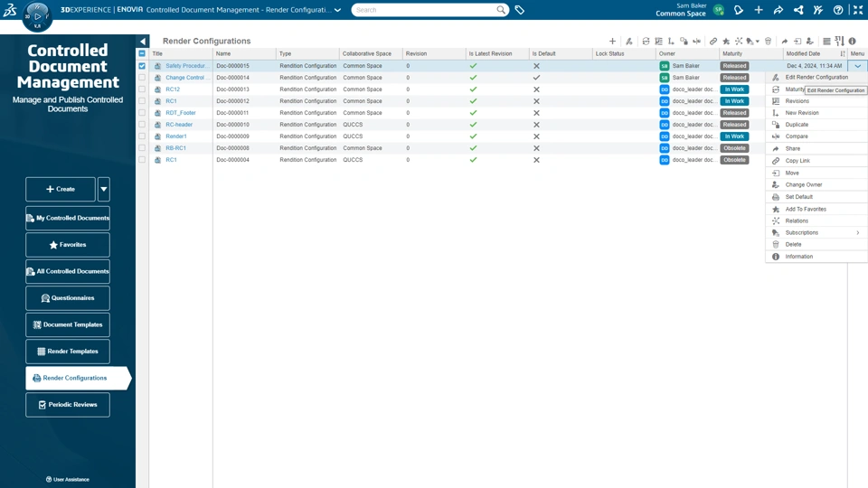Choose Change Owner from context menu
The image size is (868, 488).
pos(816,184)
